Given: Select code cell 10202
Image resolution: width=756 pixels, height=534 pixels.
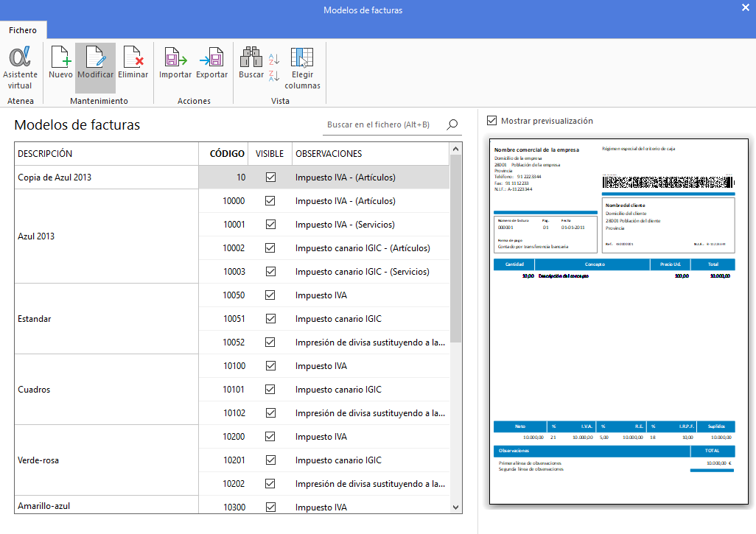Looking at the screenshot, I should (223, 484).
